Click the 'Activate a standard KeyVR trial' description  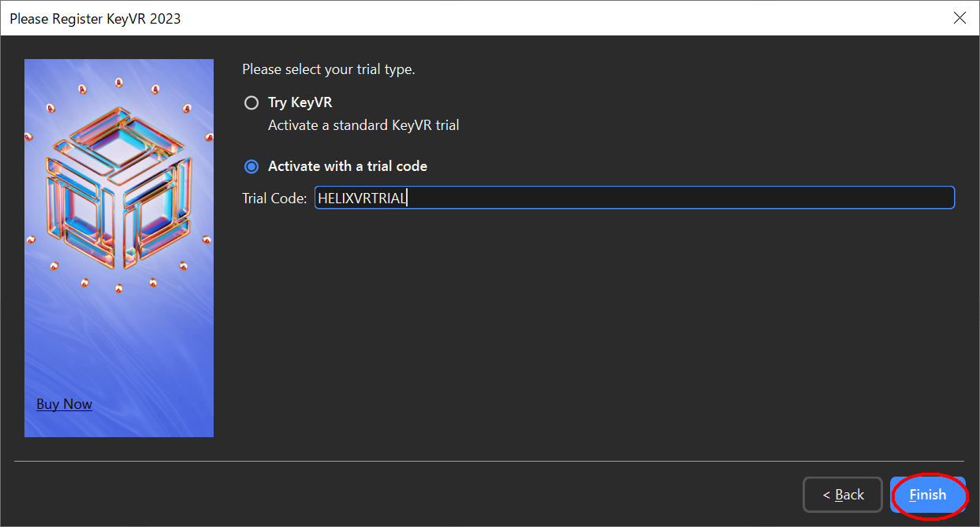(x=363, y=125)
